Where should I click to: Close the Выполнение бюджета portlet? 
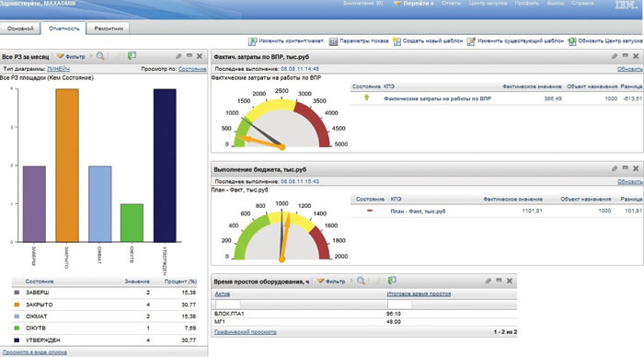(636, 168)
